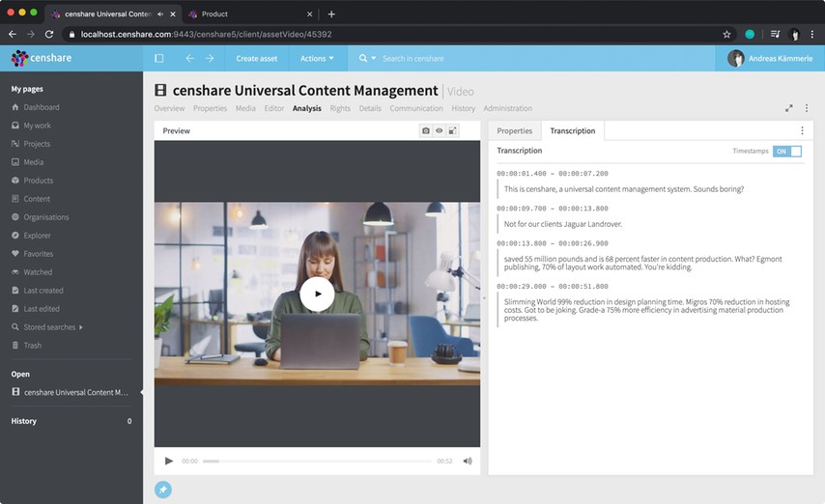Viewport: 825px width, 504px height.
Task: Go forward with the app header right arrow
Action: click(210, 58)
